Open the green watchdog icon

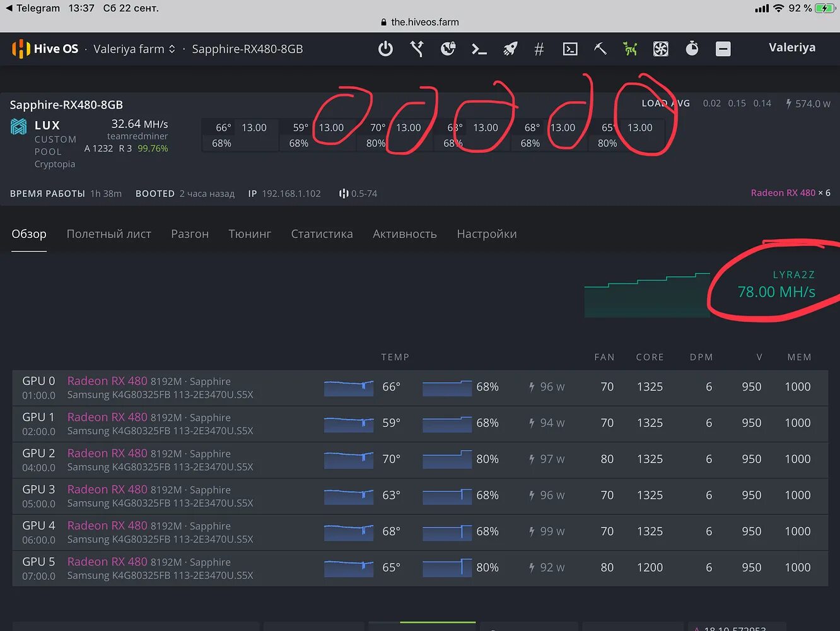pyautogui.click(x=630, y=49)
